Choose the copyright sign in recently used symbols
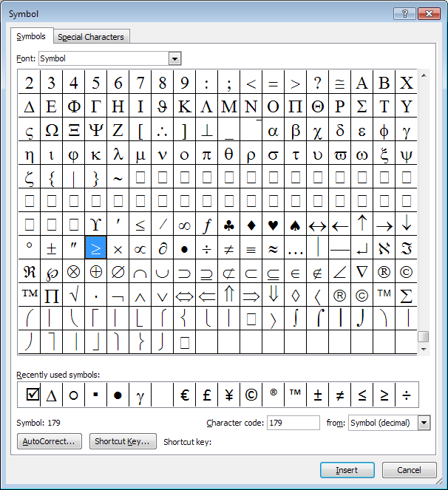Screen dimensions: 448x490 tap(251, 395)
